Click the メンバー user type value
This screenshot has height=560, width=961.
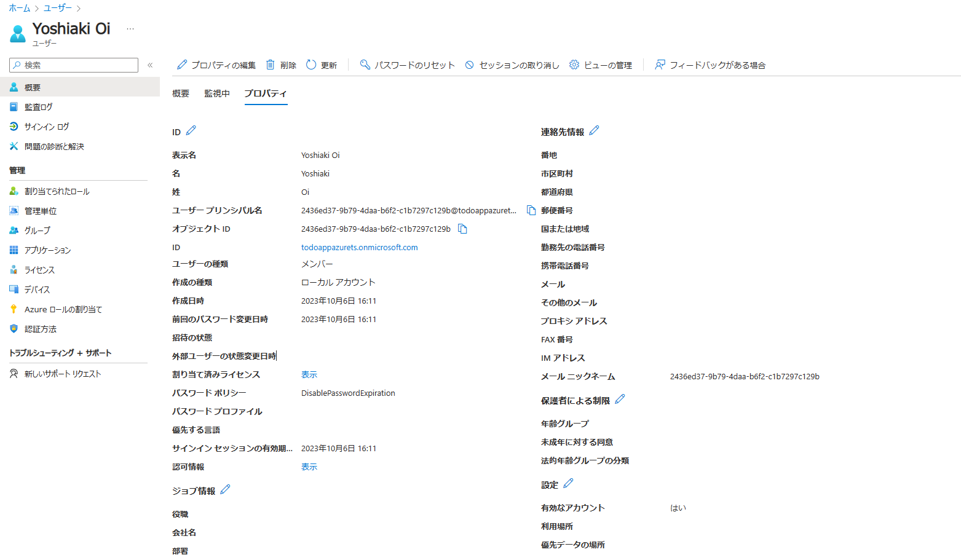(317, 264)
